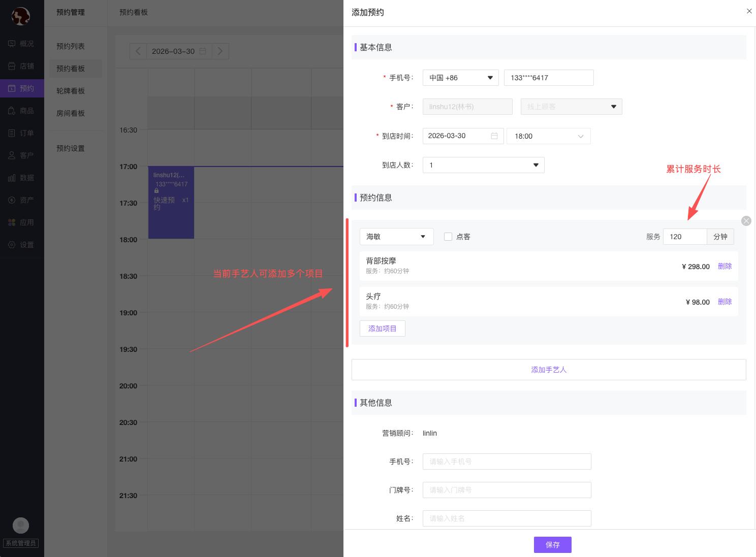Delete the 背部按摩 service item
Screen dimensions: 756x557
click(x=724, y=266)
